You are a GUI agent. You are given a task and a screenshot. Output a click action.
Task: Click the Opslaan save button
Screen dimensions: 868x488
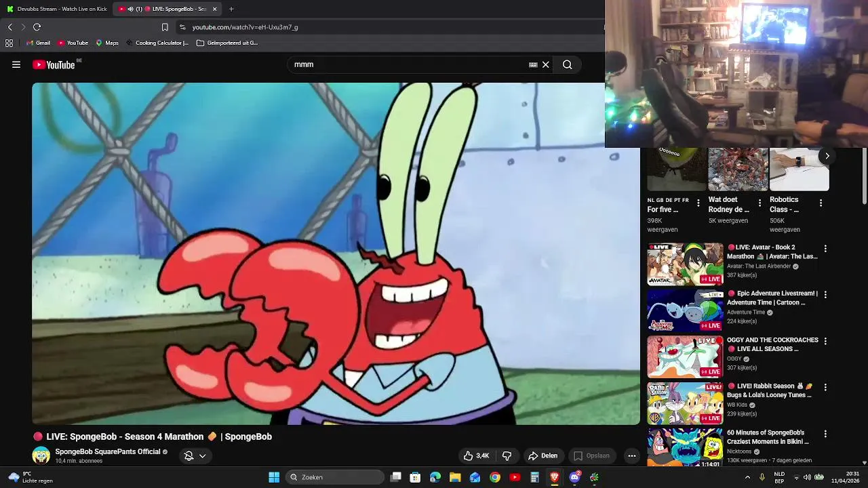coord(591,455)
